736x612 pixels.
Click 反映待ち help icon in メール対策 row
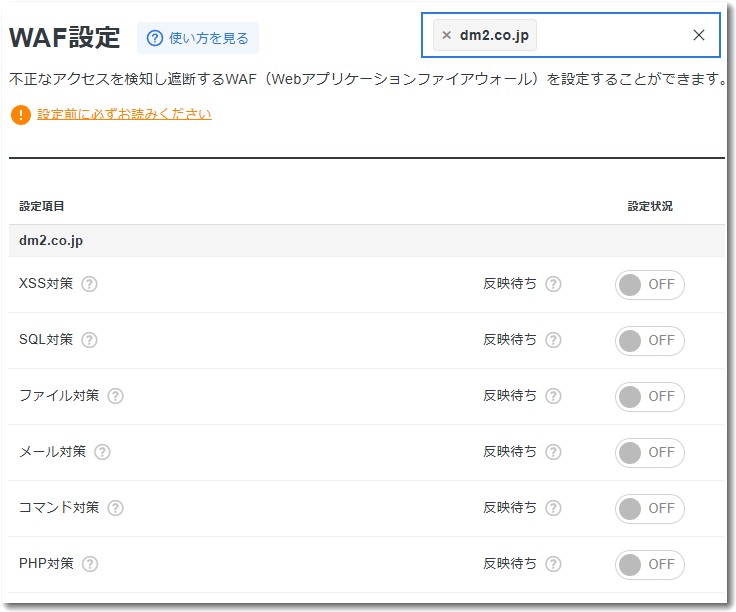(553, 452)
